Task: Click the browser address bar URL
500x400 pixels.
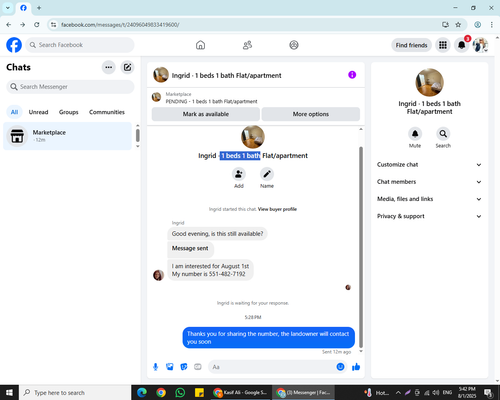Action: pos(120,25)
